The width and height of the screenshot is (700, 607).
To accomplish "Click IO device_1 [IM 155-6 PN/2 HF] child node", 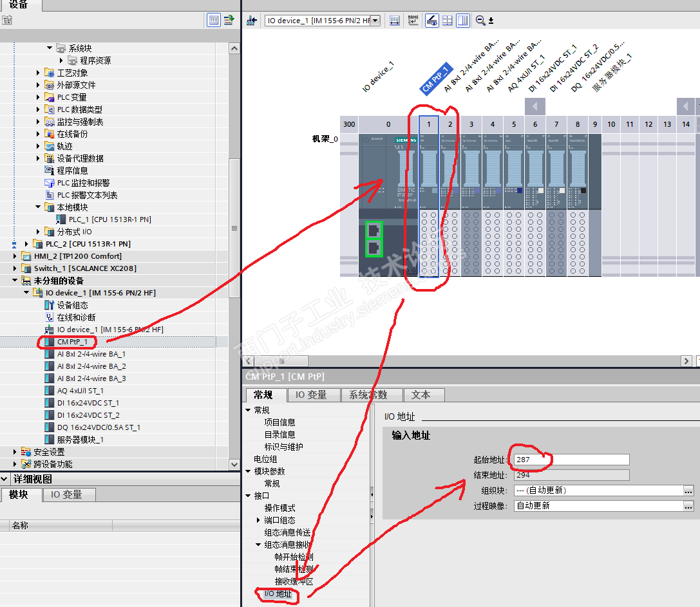I will coord(110,330).
